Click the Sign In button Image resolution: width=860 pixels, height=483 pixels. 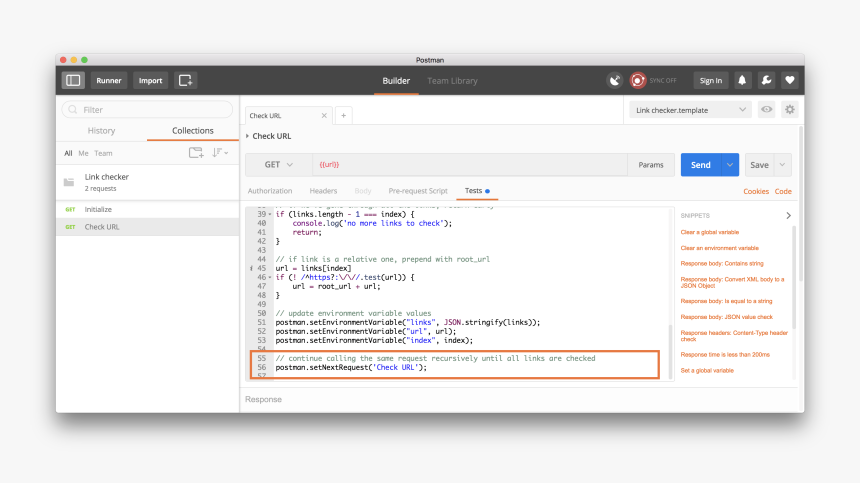coord(711,81)
